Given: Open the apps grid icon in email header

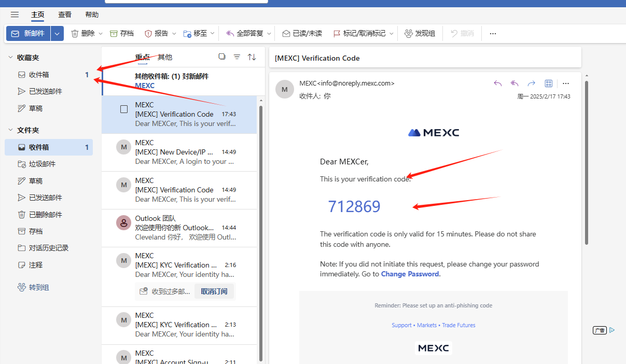Looking at the screenshot, I should pos(548,83).
